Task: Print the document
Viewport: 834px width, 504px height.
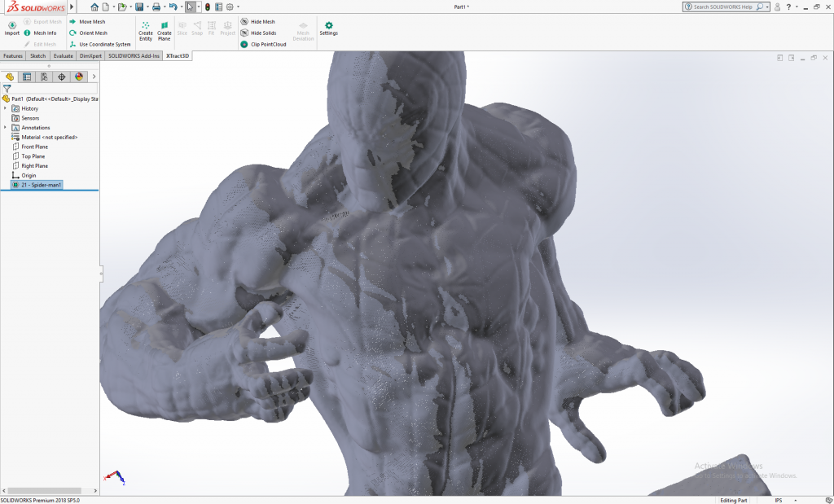Action: [x=156, y=7]
